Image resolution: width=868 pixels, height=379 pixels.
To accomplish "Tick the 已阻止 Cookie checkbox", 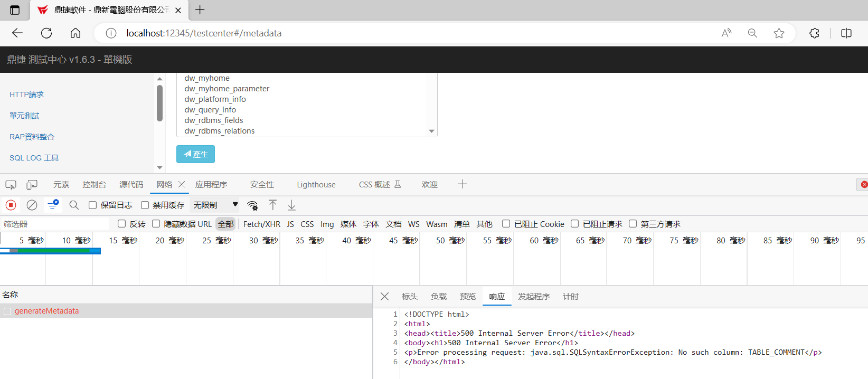I will tap(506, 224).
